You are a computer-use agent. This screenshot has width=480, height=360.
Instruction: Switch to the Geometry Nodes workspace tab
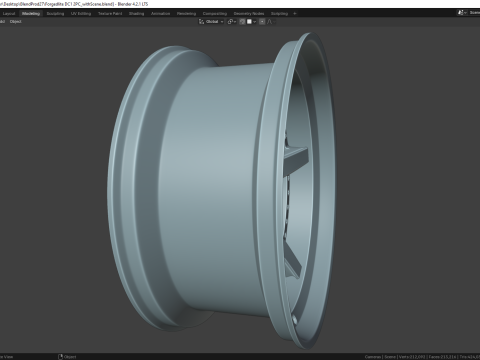tap(249, 14)
